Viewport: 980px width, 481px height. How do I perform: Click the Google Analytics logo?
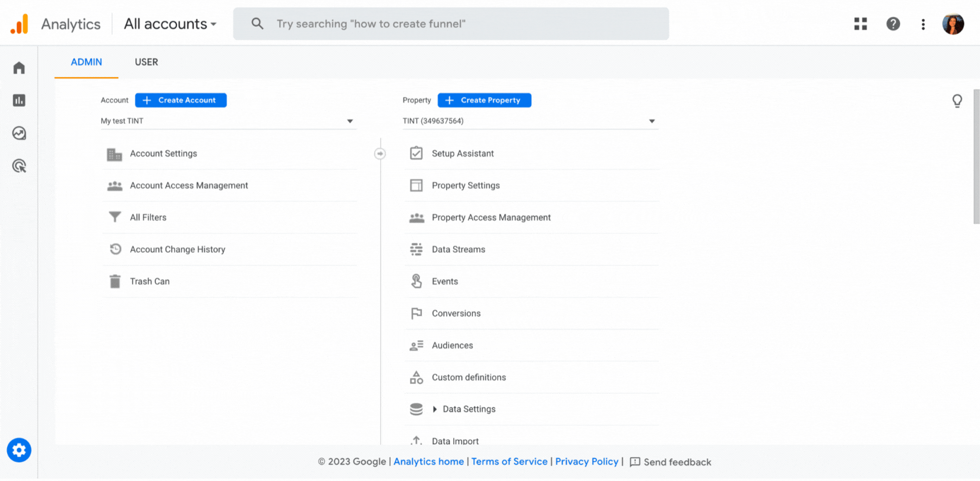[x=19, y=24]
